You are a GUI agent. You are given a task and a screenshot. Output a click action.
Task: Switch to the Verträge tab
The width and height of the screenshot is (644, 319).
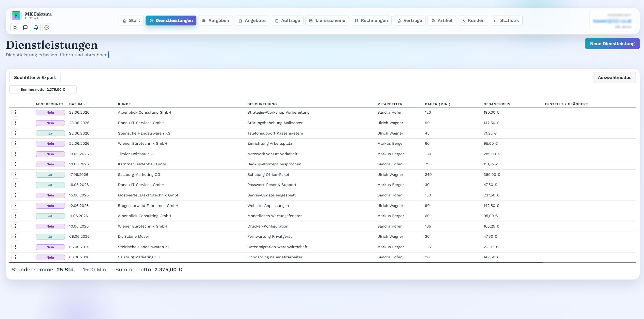[x=409, y=20]
